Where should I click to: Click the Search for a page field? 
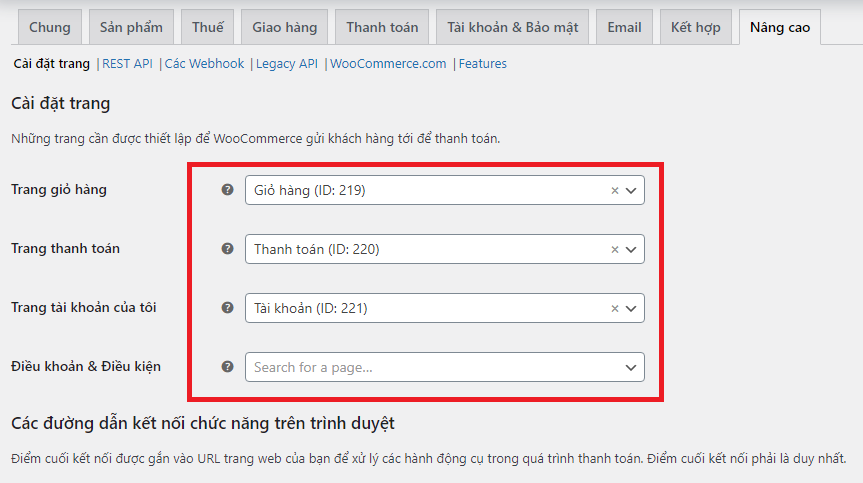[430, 367]
